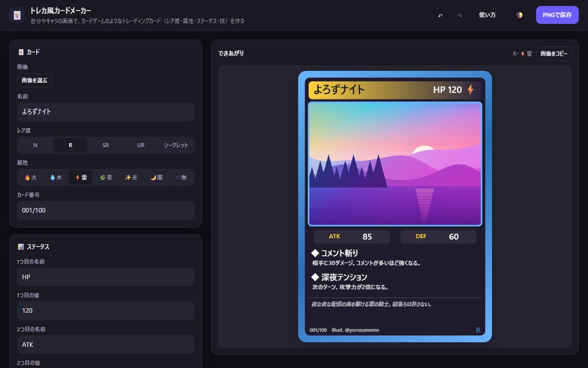Select rarity SR
The width and height of the screenshot is (588, 368).
point(106,145)
